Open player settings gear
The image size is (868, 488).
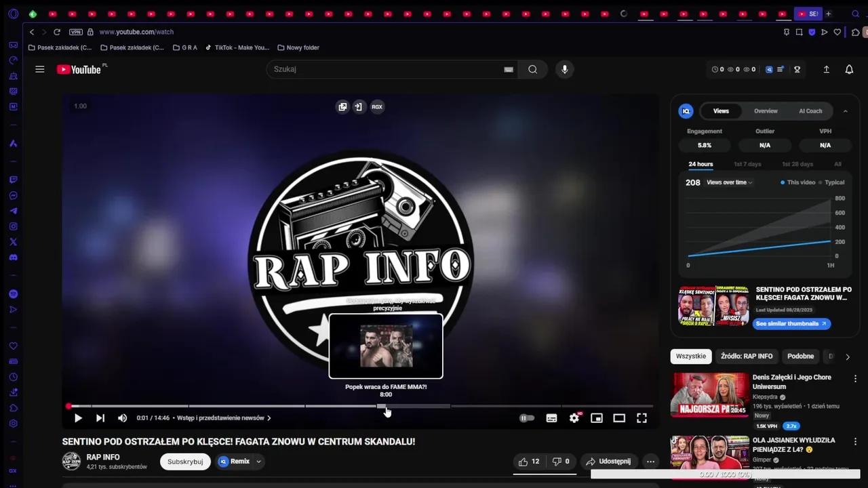click(574, 418)
